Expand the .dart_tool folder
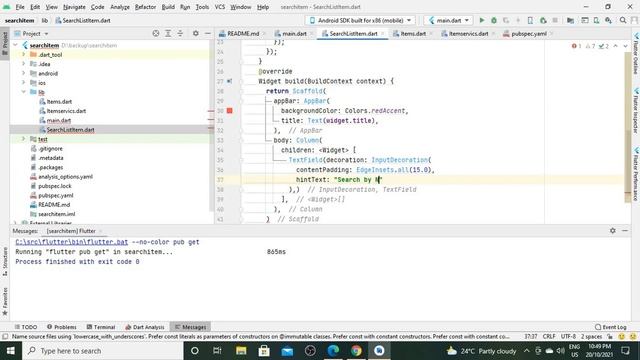 (24, 54)
